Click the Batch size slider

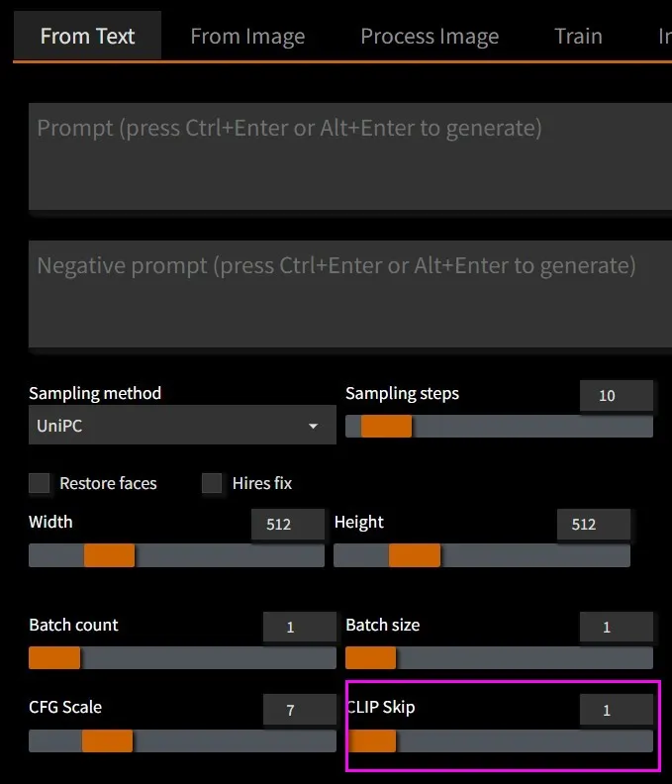pos(499,658)
